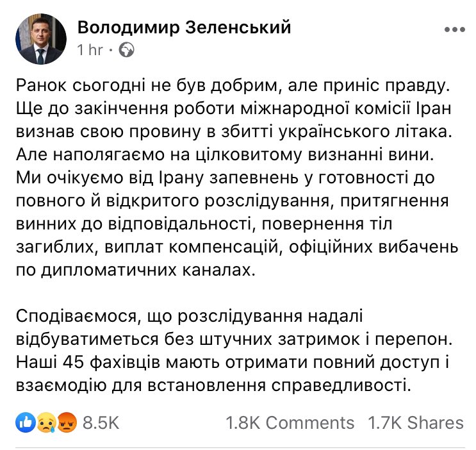Image resolution: width=476 pixels, height=450 pixels.
Task: Open the three-dot post options menu
Action: point(455,30)
